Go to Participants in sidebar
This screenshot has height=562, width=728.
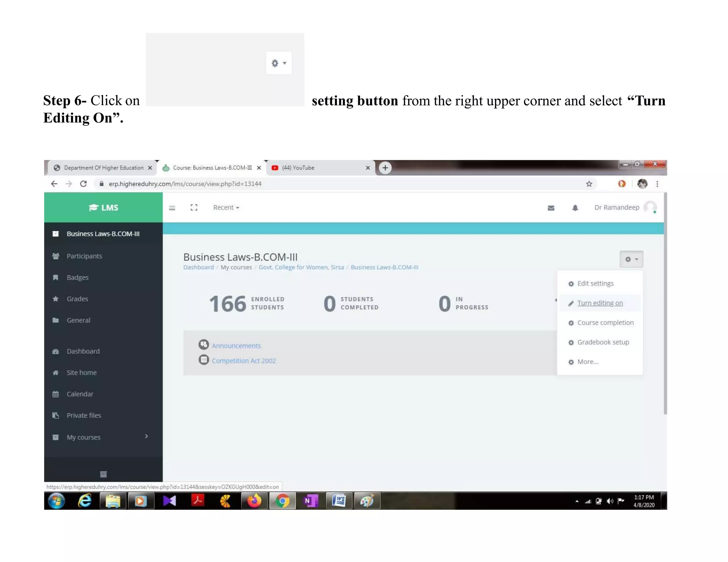coord(84,256)
